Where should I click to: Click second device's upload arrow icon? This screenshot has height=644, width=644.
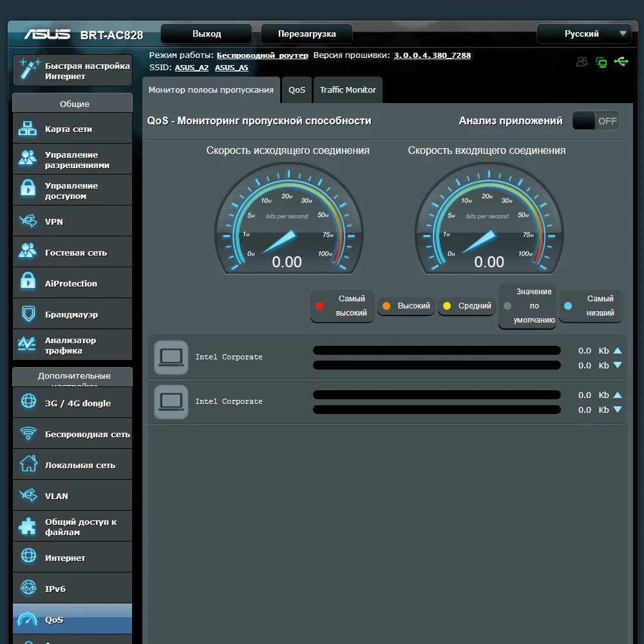(x=618, y=395)
